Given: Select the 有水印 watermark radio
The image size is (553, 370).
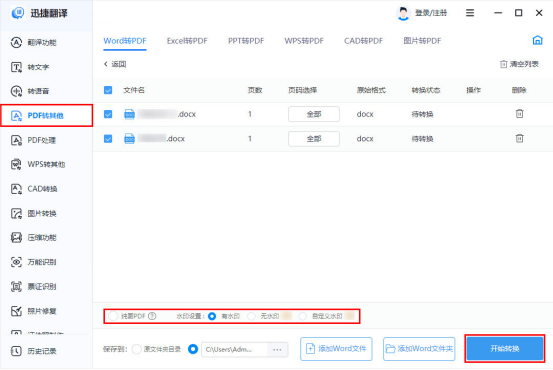Looking at the screenshot, I should tap(212, 316).
